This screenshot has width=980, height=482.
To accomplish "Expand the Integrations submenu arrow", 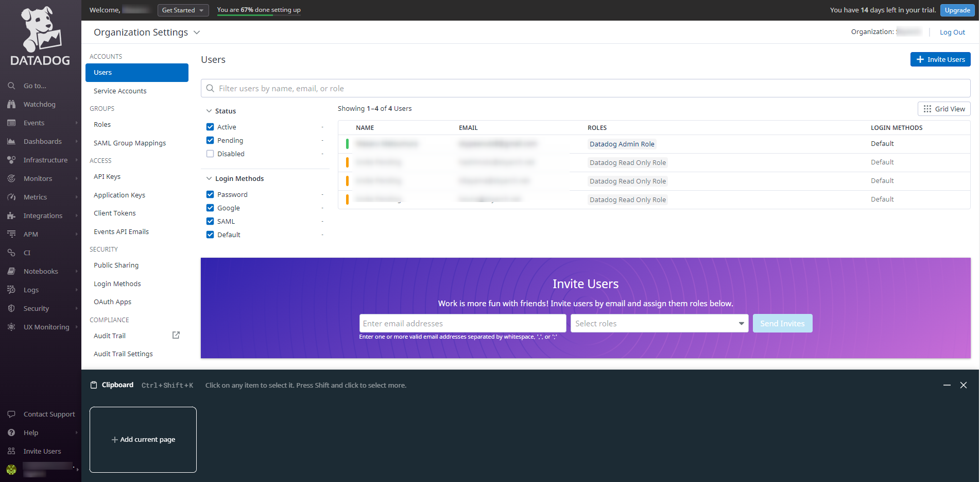I will (76, 215).
